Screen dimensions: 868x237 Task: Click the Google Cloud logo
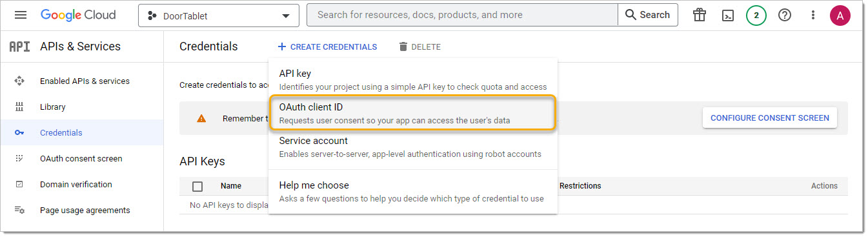[x=78, y=15]
